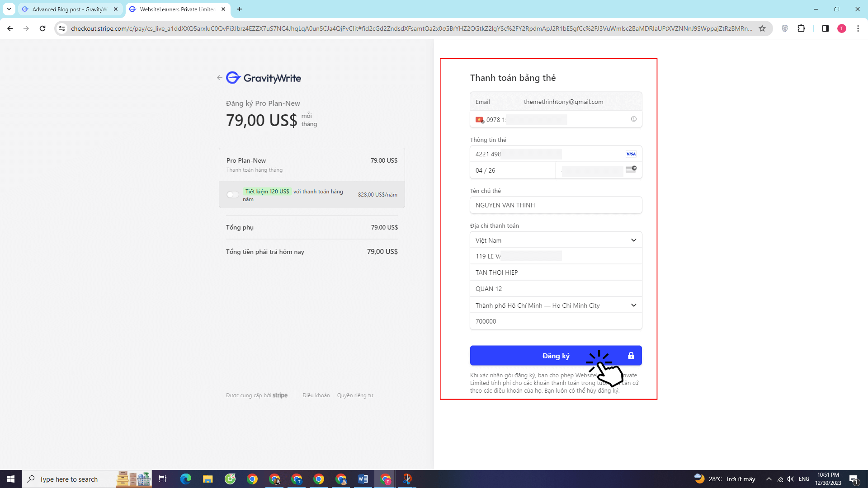Click the QUAN 12 district field
Image resolution: width=868 pixels, height=488 pixels.
click(556, 289)
